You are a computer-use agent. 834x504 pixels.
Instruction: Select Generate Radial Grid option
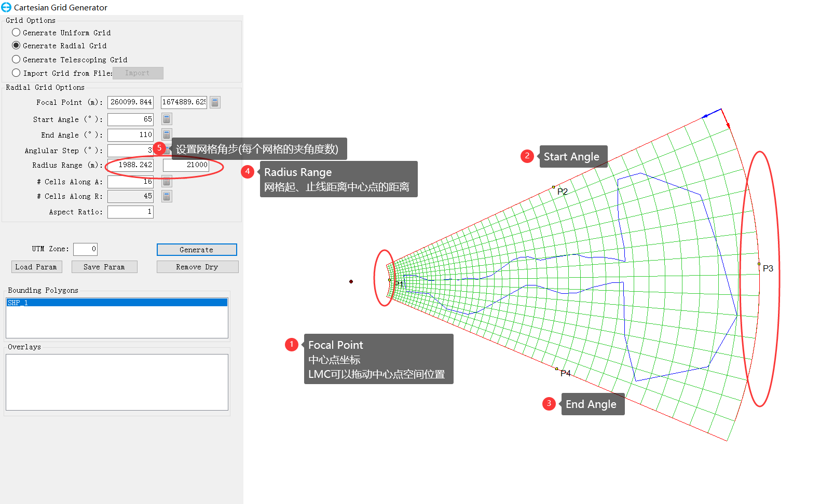click(16, 46)
